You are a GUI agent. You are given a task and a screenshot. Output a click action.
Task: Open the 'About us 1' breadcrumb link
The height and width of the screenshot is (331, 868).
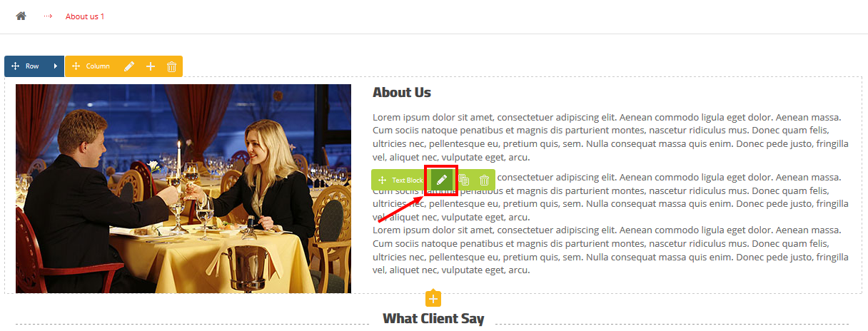(85, 16)
